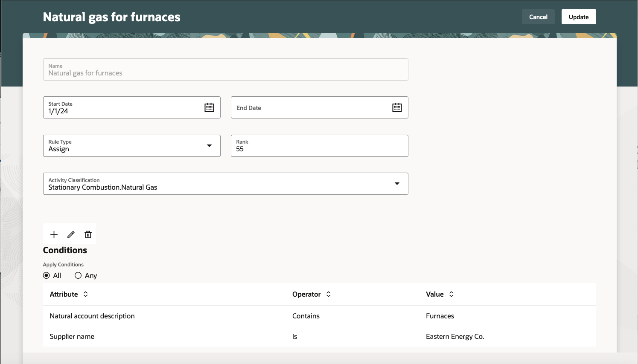The image size is (638, 364).
Task: Click the Furnaces value cell
Action: point(440,316)
